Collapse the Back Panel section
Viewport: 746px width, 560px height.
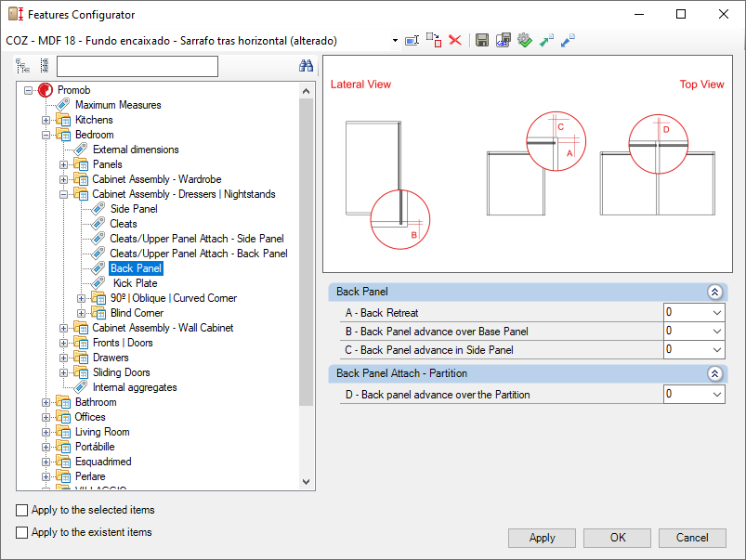[714, 292]
